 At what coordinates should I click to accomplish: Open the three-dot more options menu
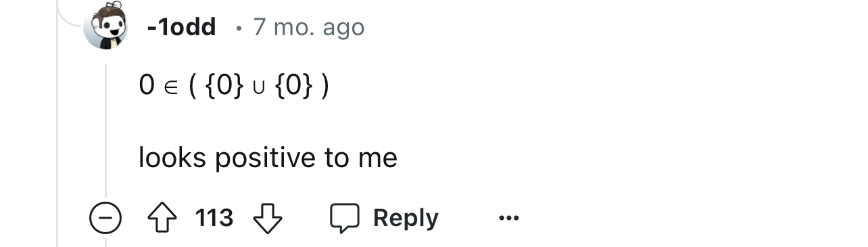click(x=508, y=218)
